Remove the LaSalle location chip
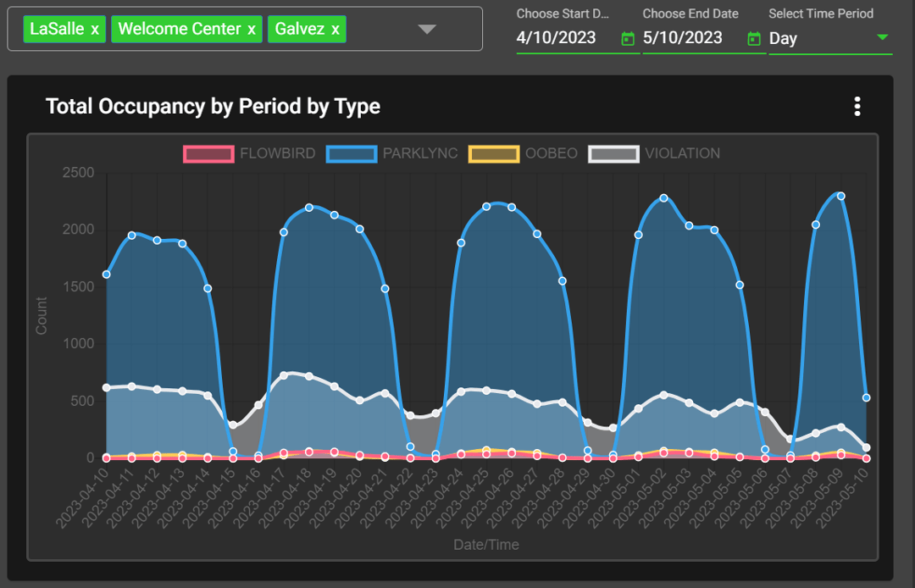 click(x=95, y=30)
